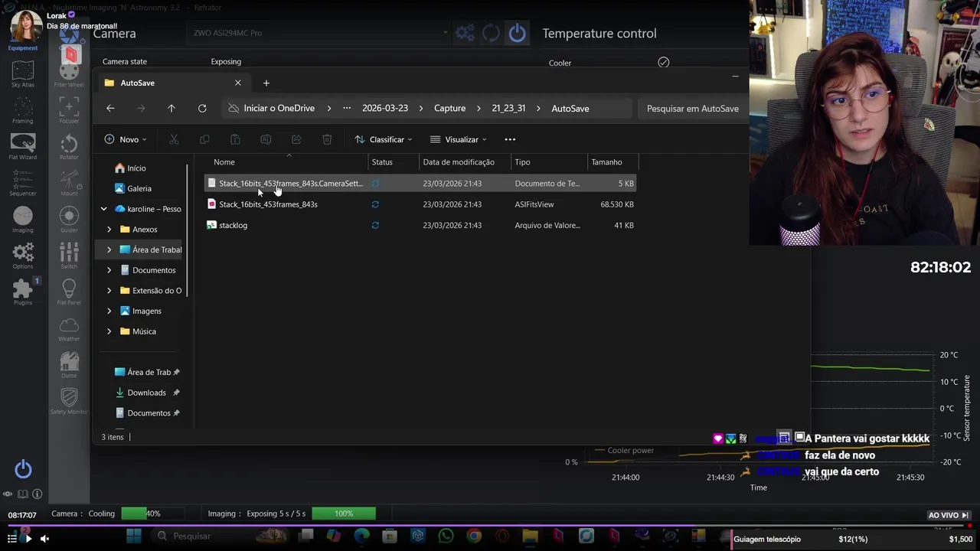980x551 pixels.
Task: Add a new File Explorer tab
Action: (x=266, y=83)
